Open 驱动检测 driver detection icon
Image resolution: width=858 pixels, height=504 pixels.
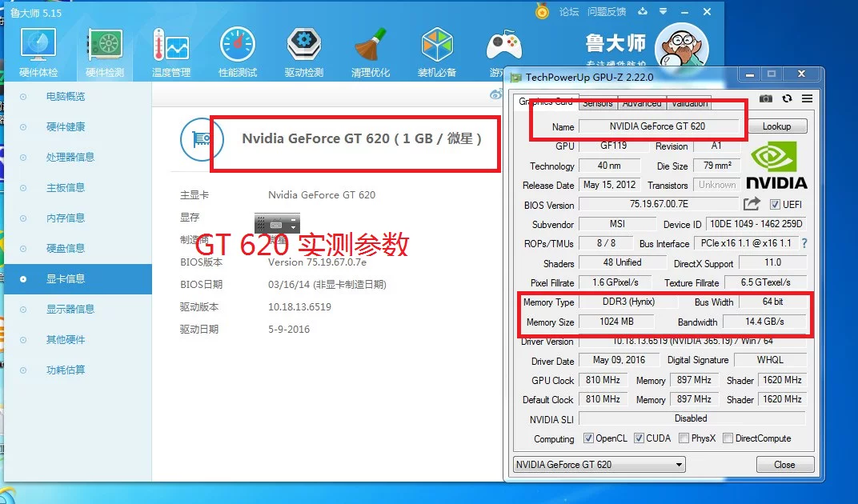[x=304, y=52]
